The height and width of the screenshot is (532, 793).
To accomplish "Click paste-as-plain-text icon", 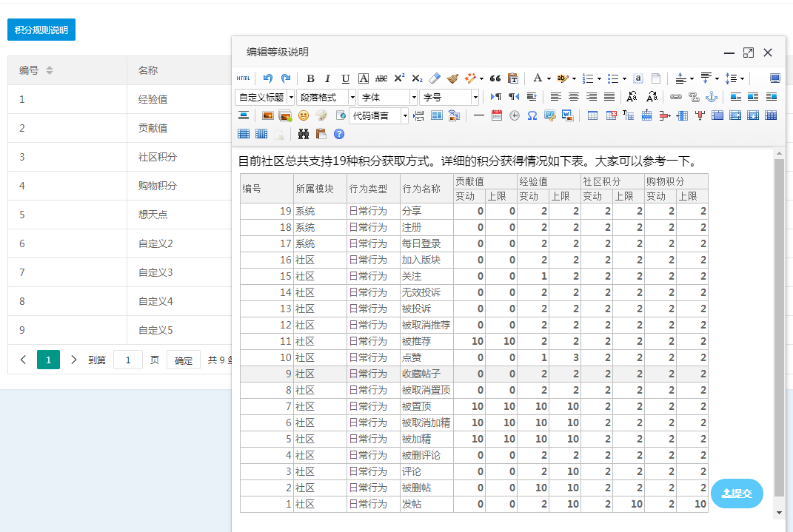I will point(513,78).
